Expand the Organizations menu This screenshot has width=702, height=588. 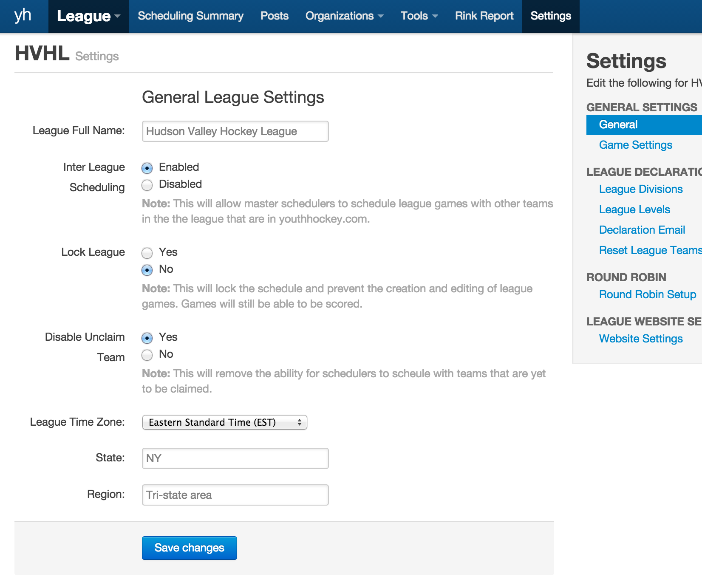click(344, 16)
